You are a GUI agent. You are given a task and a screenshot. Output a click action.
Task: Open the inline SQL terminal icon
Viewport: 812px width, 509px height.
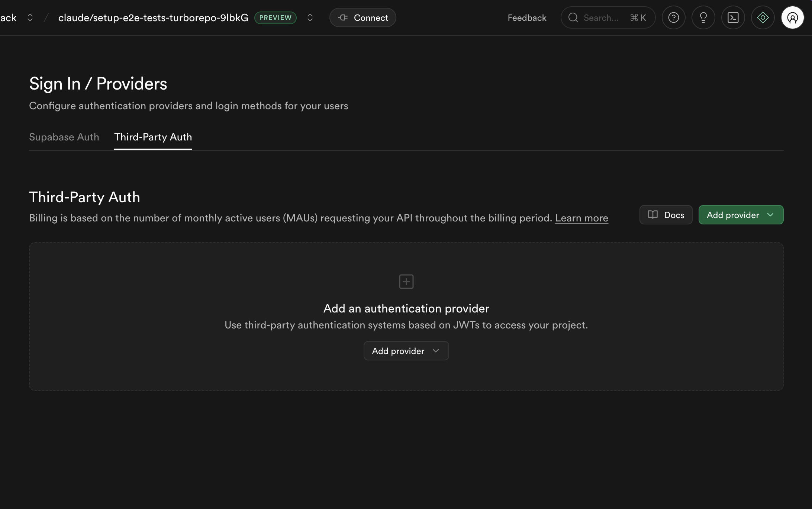(x=733, y=17)
